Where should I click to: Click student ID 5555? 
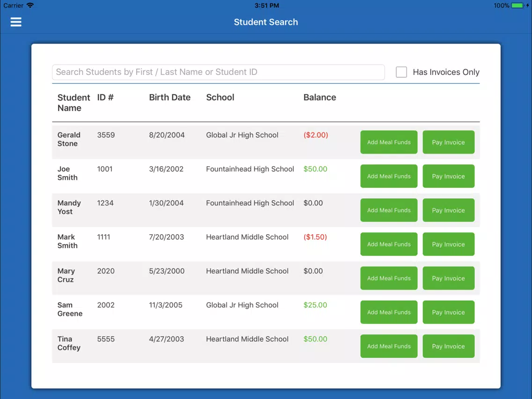tap(106, 339)
